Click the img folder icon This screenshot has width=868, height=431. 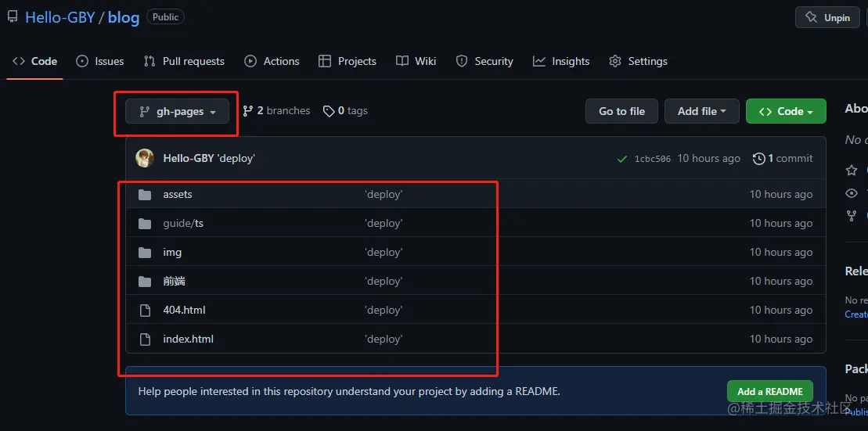(145, 253)
